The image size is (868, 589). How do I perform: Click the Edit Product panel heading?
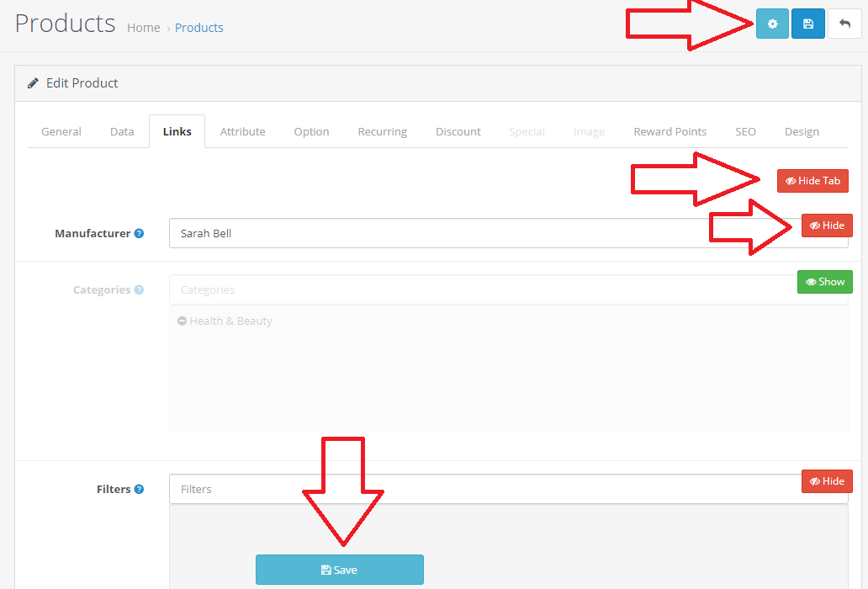pyautogui.click(x=82, y=83)
